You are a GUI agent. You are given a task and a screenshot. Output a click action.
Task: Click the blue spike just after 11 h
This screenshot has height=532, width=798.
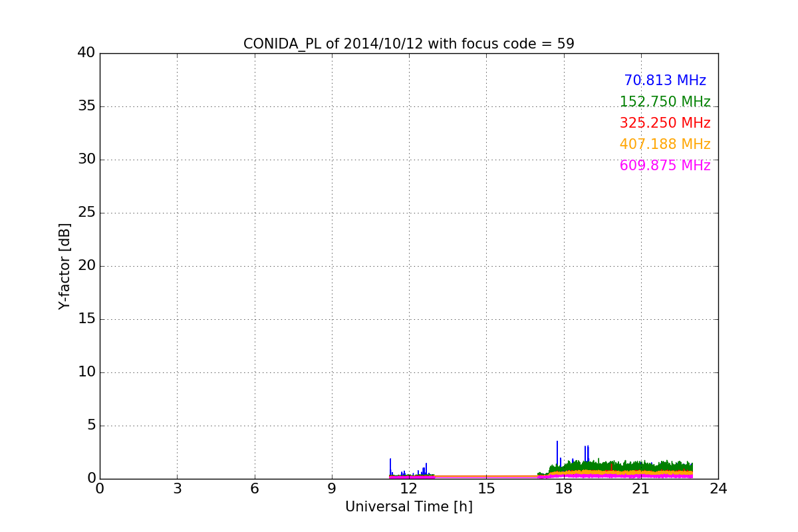pos(390,467)
